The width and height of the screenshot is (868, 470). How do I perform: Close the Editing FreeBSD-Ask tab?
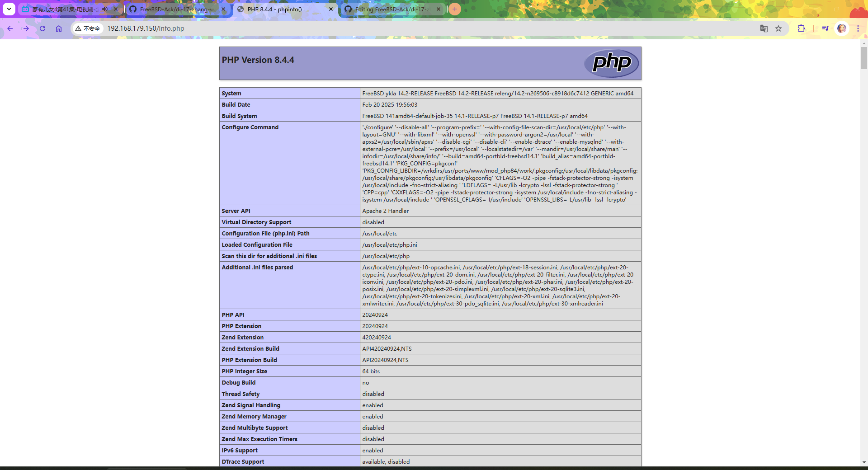coord(439,9)
